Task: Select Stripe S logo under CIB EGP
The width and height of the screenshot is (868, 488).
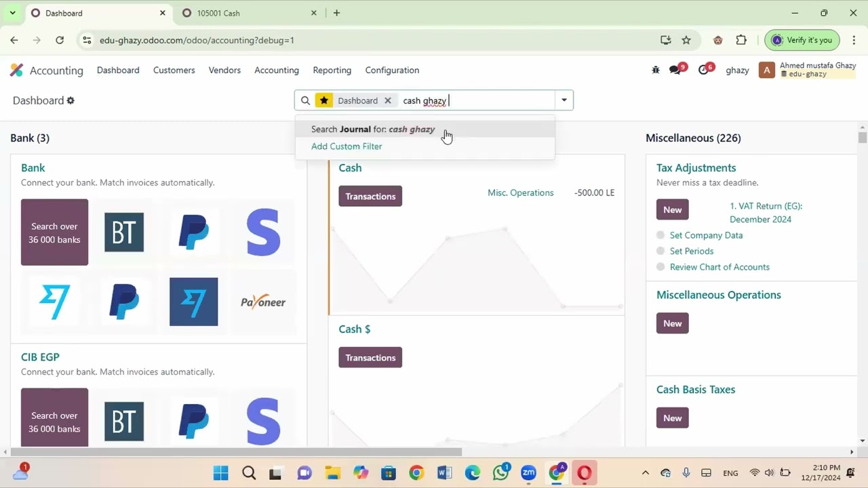Action: (263, 421)
